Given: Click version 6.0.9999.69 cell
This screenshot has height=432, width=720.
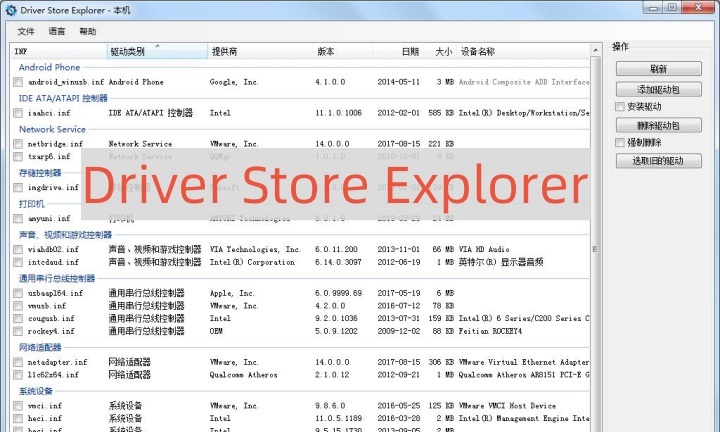Looking at the screenshot, I should click(x=338, y=293).
